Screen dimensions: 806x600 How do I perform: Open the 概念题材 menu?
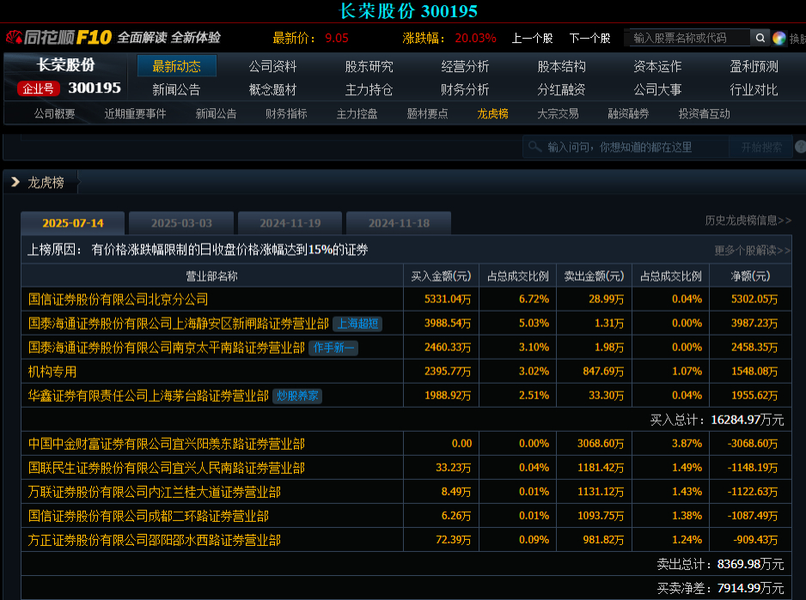coord(272,90)
